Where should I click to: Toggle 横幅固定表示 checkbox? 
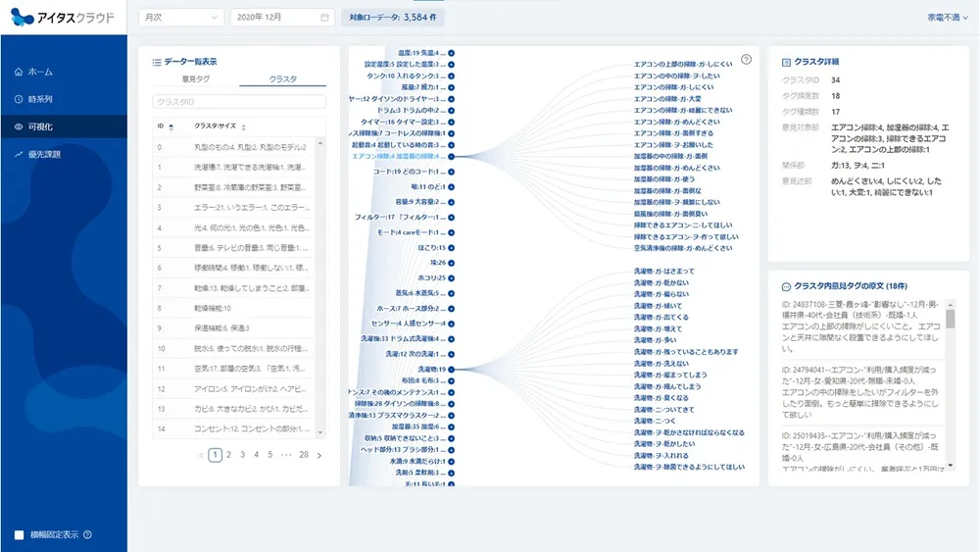(x=20, y=535)
